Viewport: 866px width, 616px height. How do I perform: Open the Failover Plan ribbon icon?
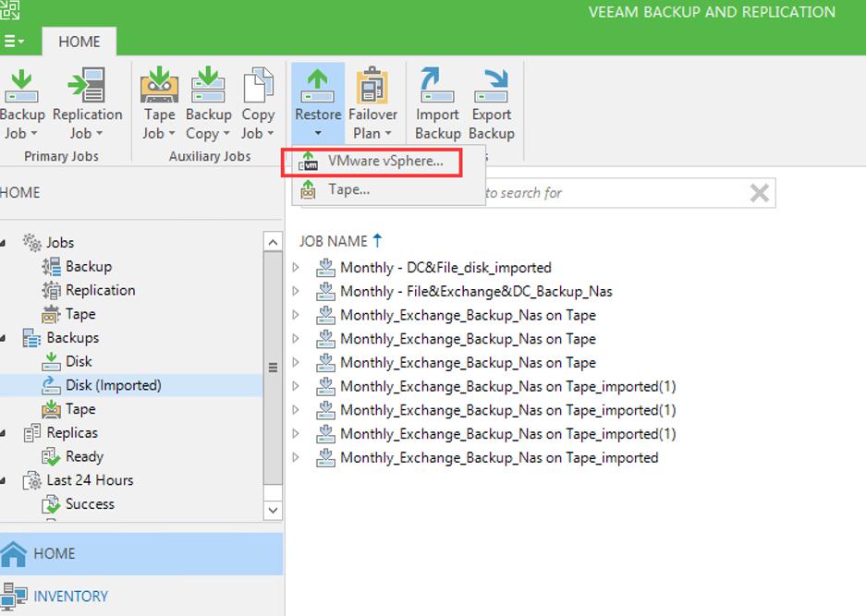tap(372, 90)
